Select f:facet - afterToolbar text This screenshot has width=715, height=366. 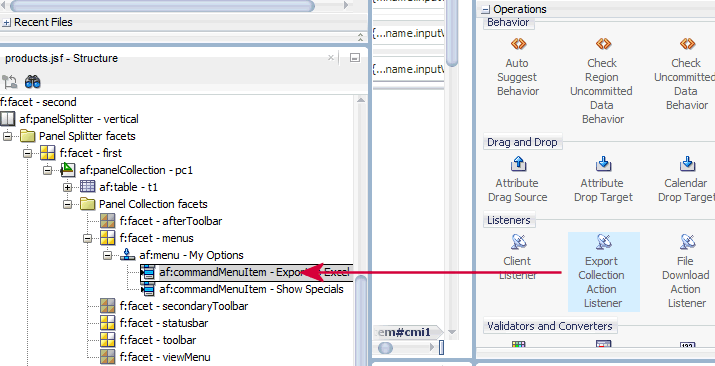171,221
